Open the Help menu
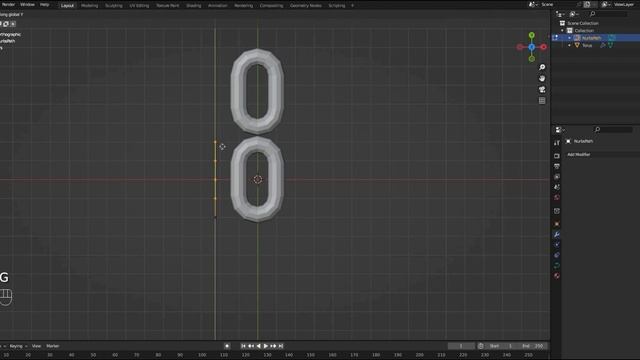 44,4
